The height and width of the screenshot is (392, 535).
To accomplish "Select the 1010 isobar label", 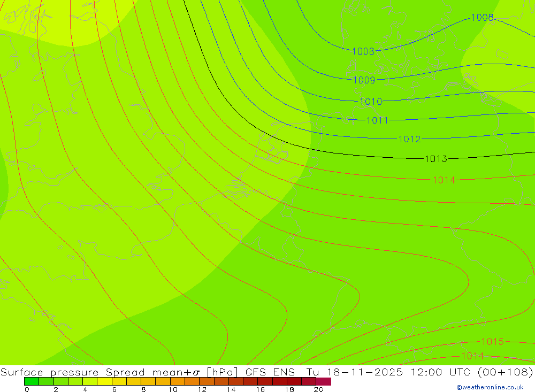I will (x=371, y=102).
